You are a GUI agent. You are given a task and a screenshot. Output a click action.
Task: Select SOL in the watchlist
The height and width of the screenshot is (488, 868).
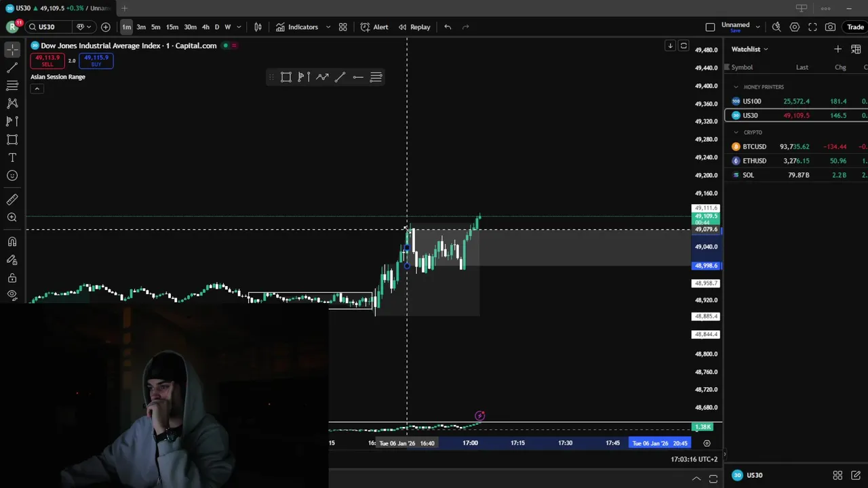tap(796, 175)
